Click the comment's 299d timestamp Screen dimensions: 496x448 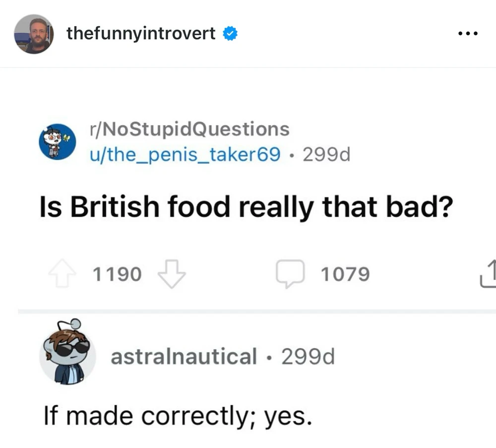308,357
